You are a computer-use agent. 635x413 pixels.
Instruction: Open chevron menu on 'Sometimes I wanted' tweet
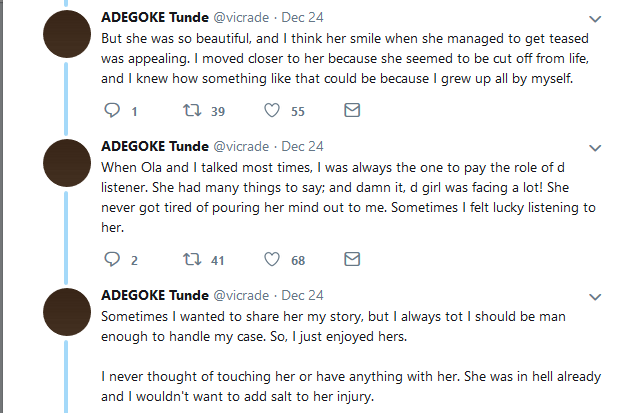click(x=595, y=297)
